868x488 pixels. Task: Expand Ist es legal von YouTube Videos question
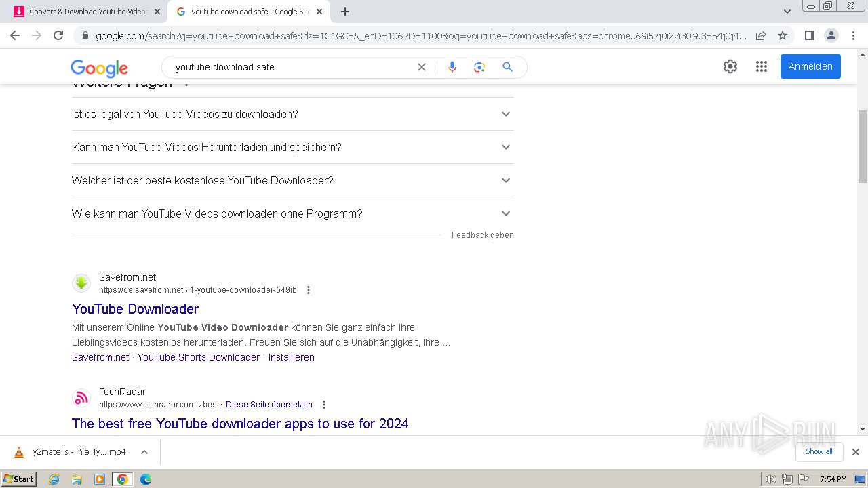tap(292, 114)
